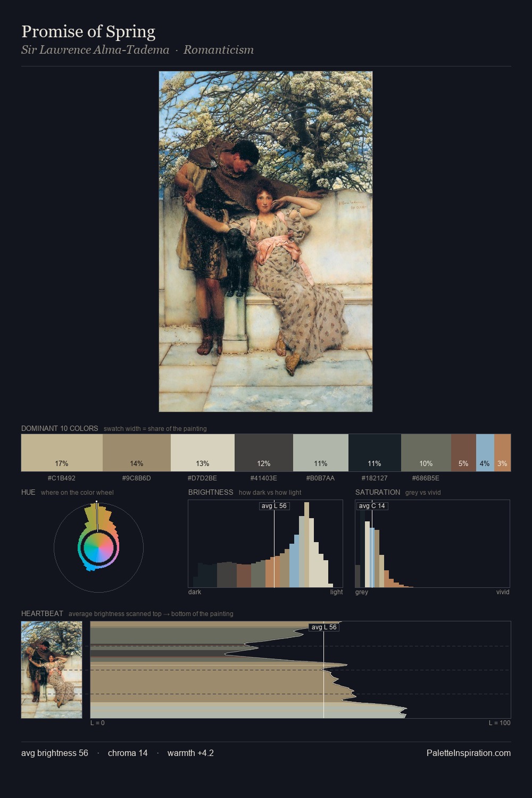This screenshot has width=532, height=798.
Task: Click 'avg brightness 56' in footer
Action: pos(55,753)
